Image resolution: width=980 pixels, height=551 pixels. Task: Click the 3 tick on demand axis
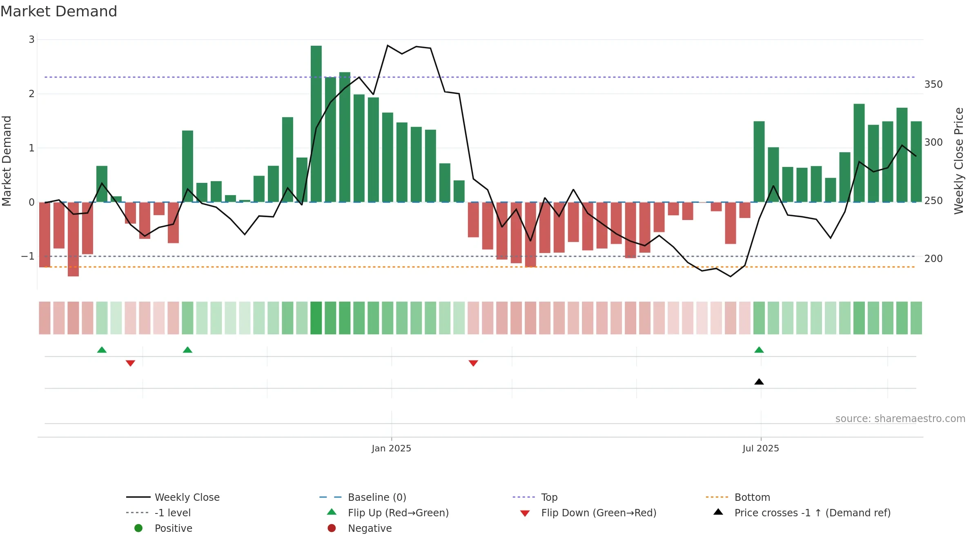31,40
